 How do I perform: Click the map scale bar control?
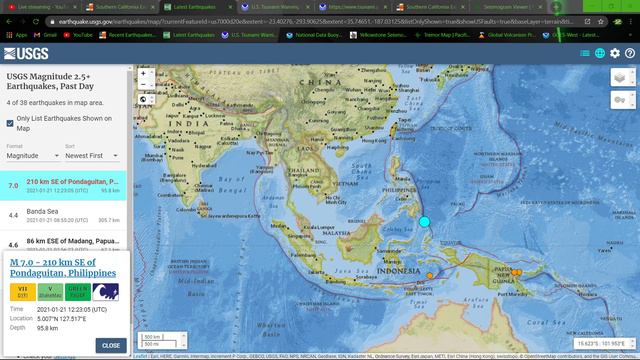point(162,340)
